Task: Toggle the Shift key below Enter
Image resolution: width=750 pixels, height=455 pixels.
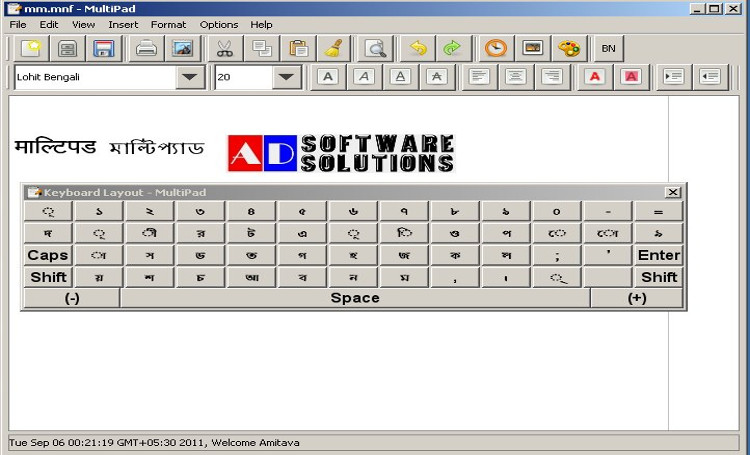Action: (x=659, y=277)
